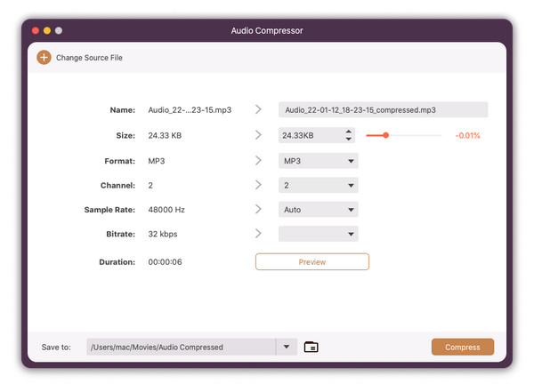Click the output size value field 24.33KB
Image resolution: width=534 pixels, height=392 pixels.
[x=311, y=135]
